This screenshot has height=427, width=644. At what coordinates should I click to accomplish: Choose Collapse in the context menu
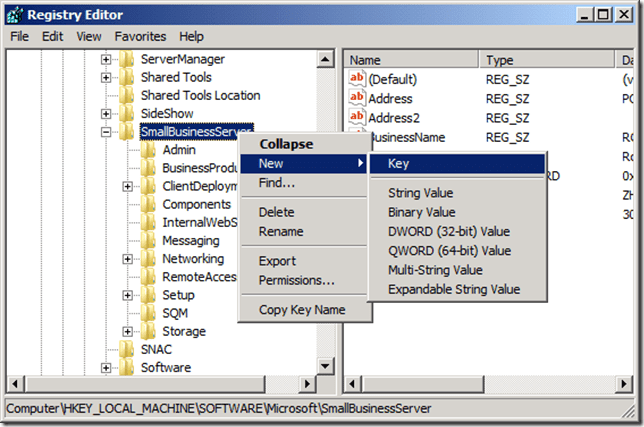303,144
